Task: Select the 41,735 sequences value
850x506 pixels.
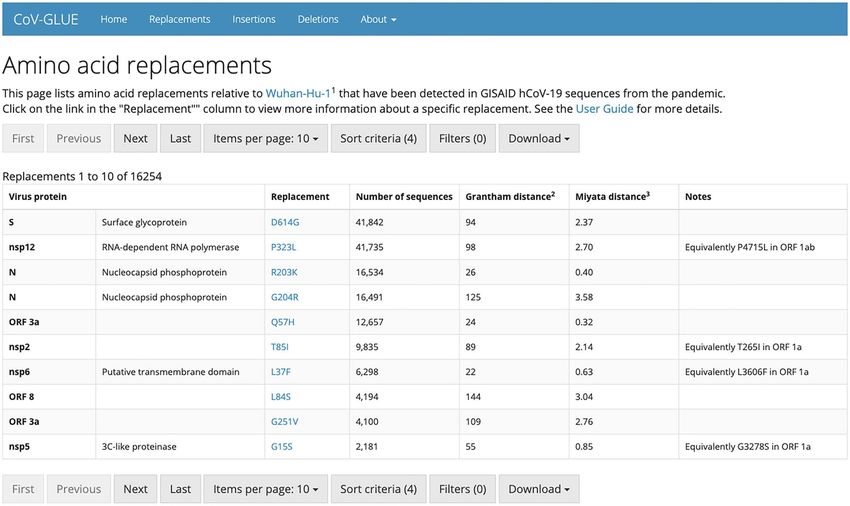Action: [x=370, y=247]
